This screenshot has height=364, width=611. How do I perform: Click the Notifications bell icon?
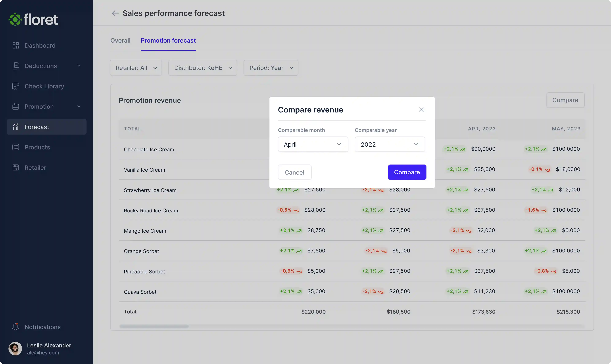[15, 327]
